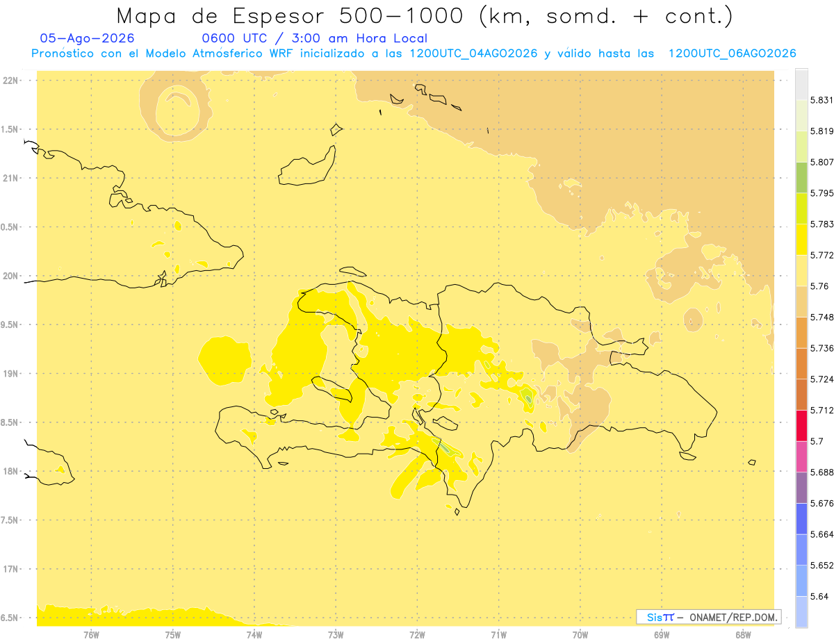This screenshot has height=644, width=834.
Task: Click the bright yellow swatch between 5.772 and 5.783
Action: (x=801, y=239)
